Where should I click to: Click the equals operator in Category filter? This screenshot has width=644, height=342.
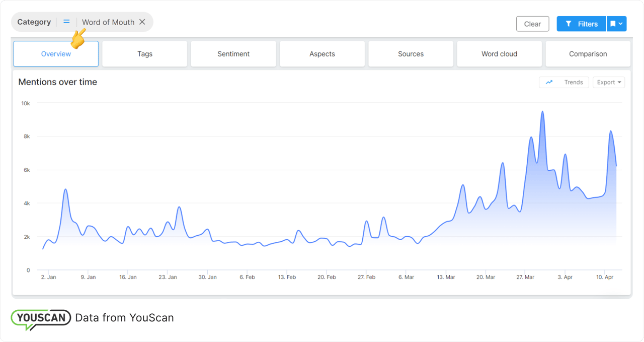point(66,22)
